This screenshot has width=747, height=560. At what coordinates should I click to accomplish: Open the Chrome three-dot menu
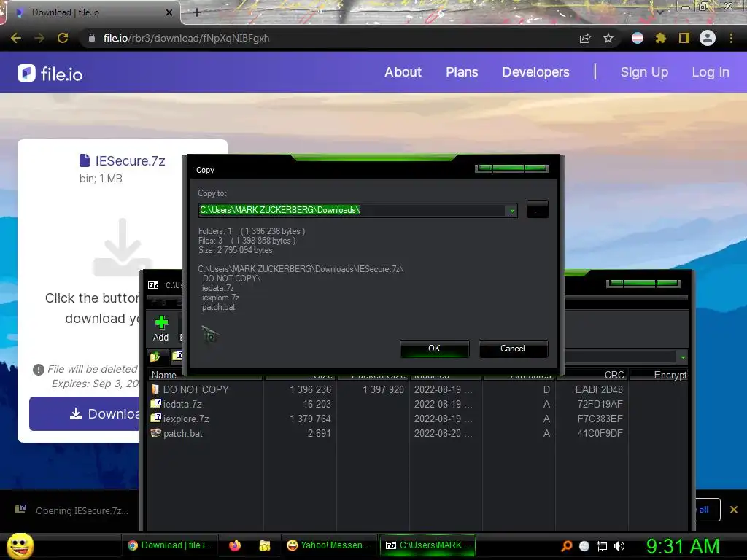pos(731,38)
